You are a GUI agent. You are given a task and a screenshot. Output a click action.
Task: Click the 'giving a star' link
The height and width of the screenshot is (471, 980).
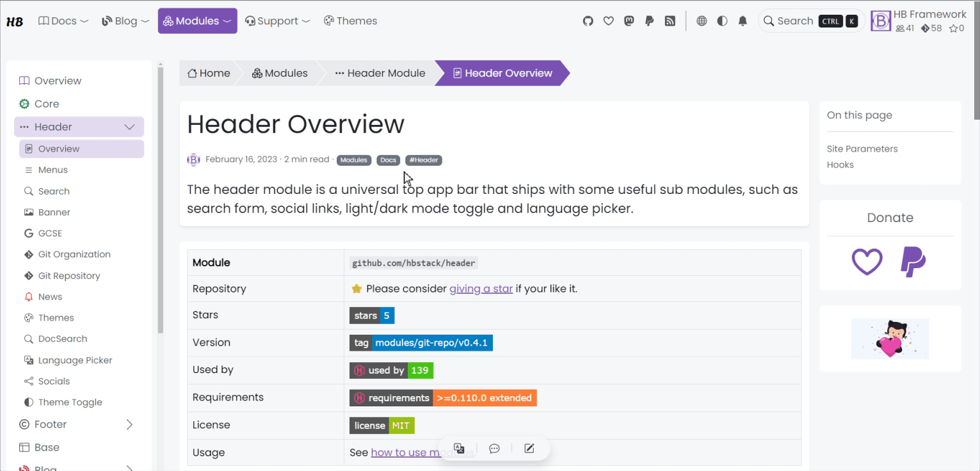coord(481,289)
